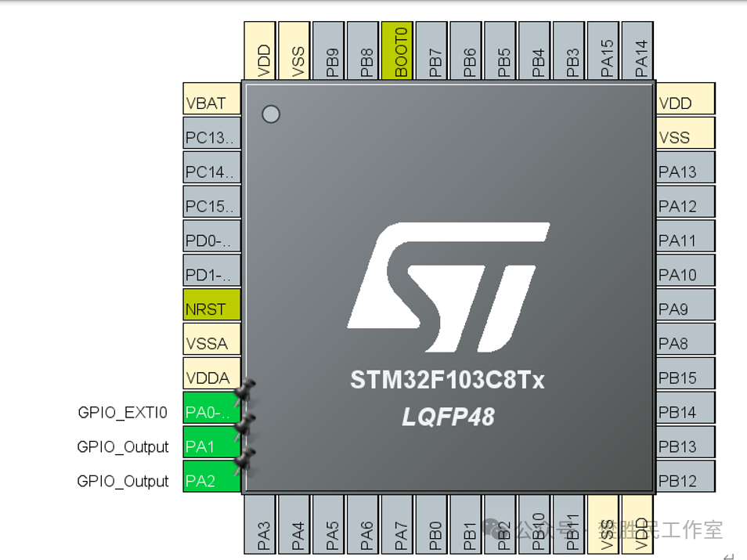Select the PB7 pin
Screen dimensions: 747x560
click(431, 50)
